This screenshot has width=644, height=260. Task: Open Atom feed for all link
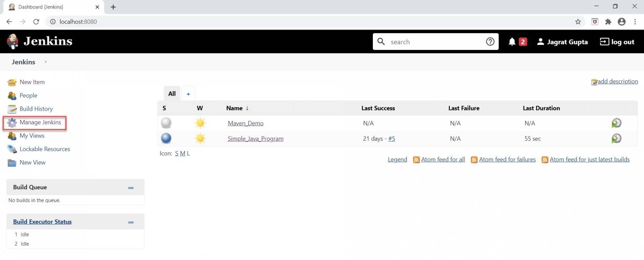pos(443,160)
